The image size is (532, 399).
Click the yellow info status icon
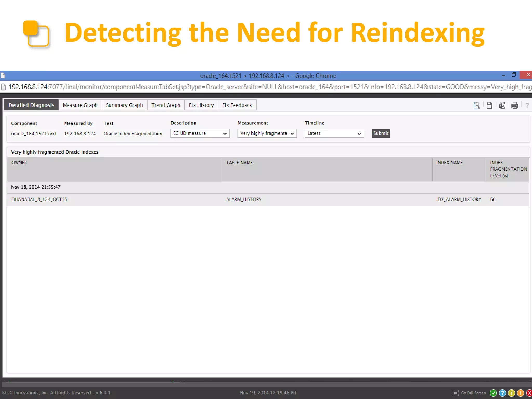511,393
